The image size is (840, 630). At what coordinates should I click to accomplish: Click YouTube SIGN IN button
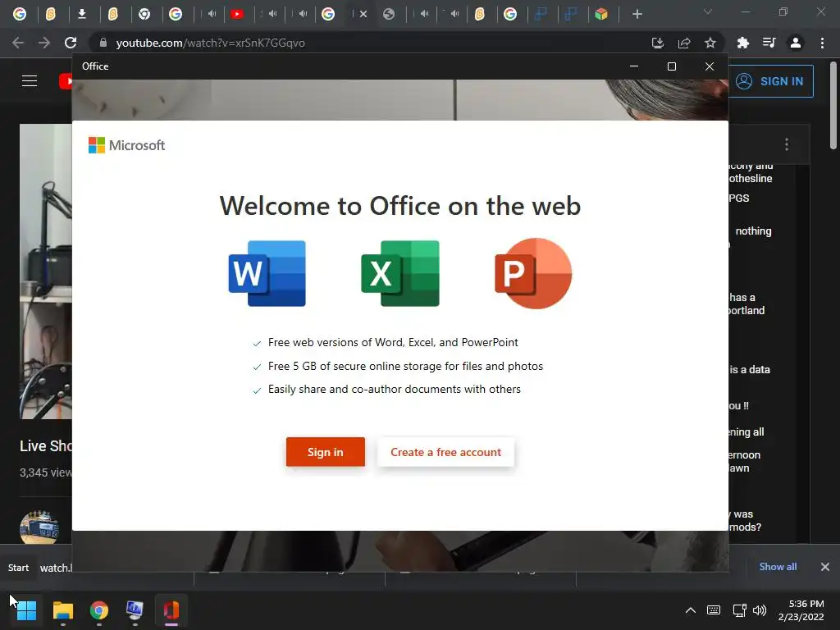point(770,81)
